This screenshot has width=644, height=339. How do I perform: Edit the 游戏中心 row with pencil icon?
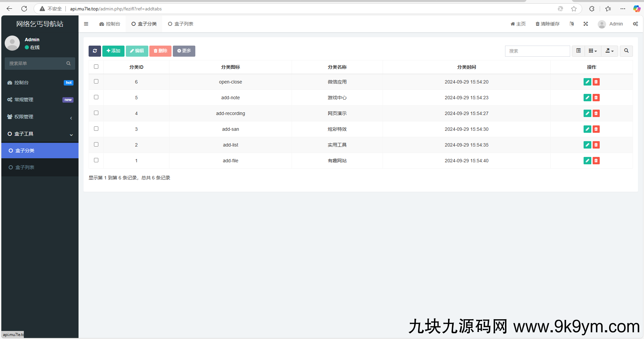[587, 98]
